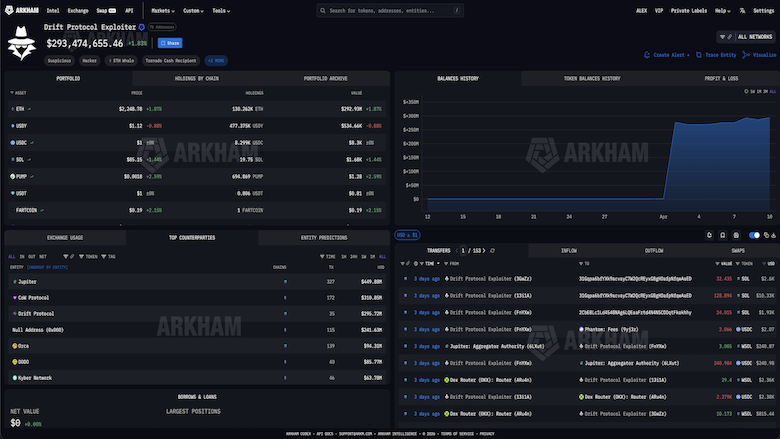Click the Visualize graph icon
The image size is (780, 439).
click(x=746, y=55)
